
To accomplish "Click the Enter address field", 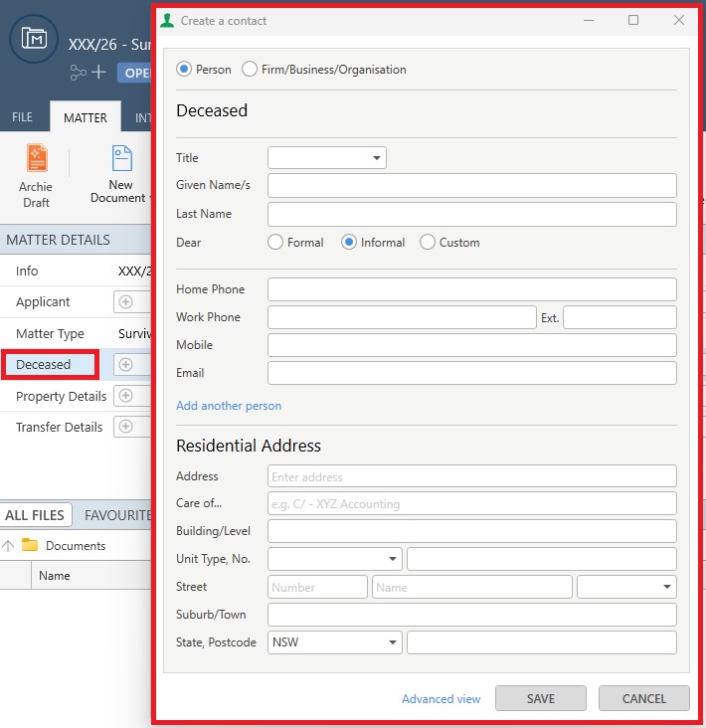I will coord(472,476).
